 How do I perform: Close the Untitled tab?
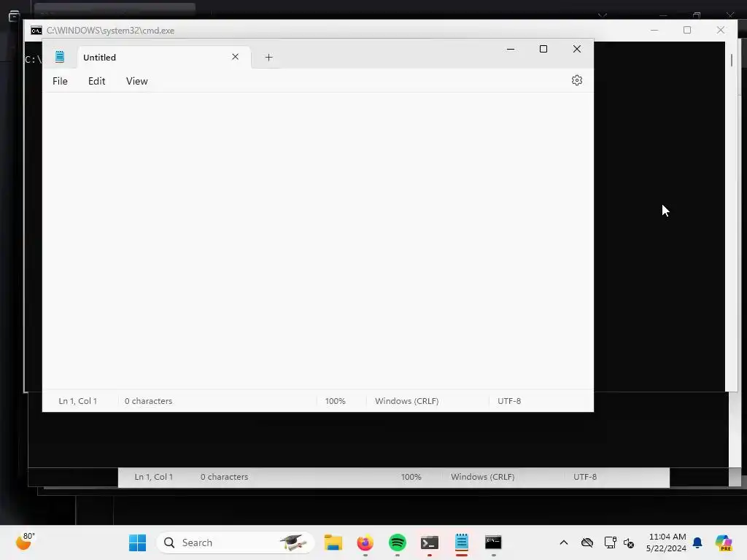236,57
